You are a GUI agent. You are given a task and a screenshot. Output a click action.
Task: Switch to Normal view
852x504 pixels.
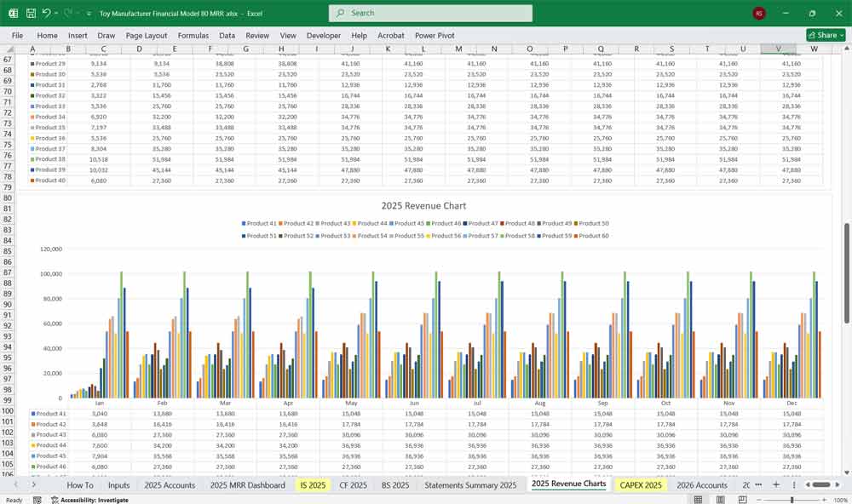tap(699, 500)
